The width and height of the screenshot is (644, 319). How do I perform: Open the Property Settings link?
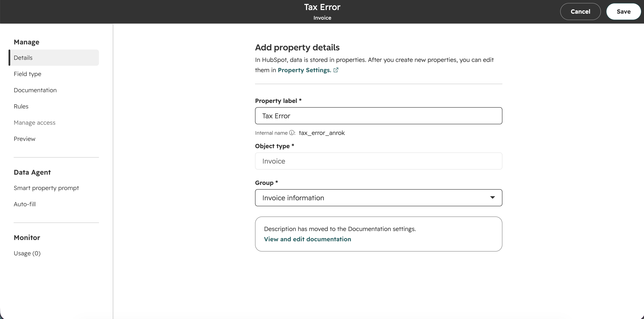[x=304, y=70]
